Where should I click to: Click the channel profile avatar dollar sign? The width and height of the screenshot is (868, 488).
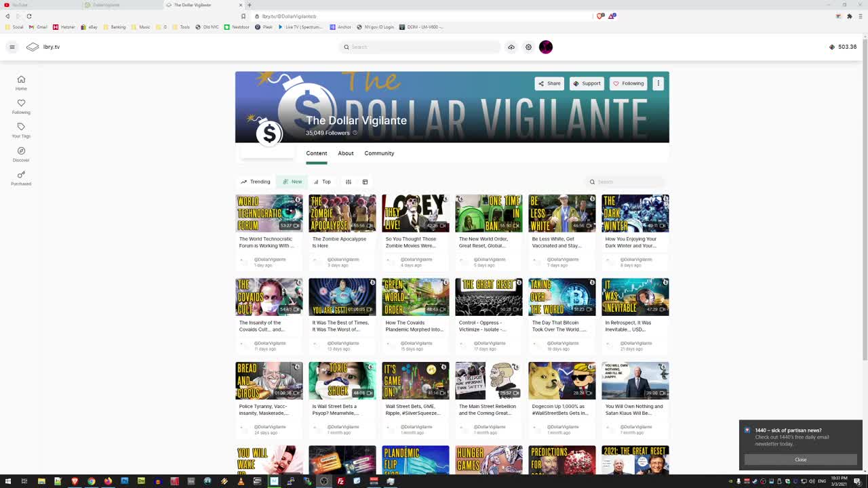click(269, 134)
